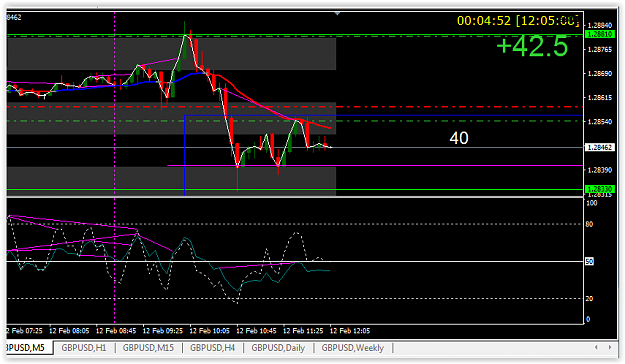The image size is (625, 364).
Task: Switch to the GBPUSD,H1 chart tab
Action: coord(84,348)
